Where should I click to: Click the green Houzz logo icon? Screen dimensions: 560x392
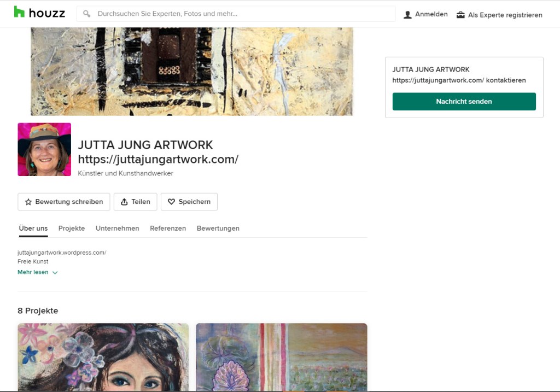20,11
